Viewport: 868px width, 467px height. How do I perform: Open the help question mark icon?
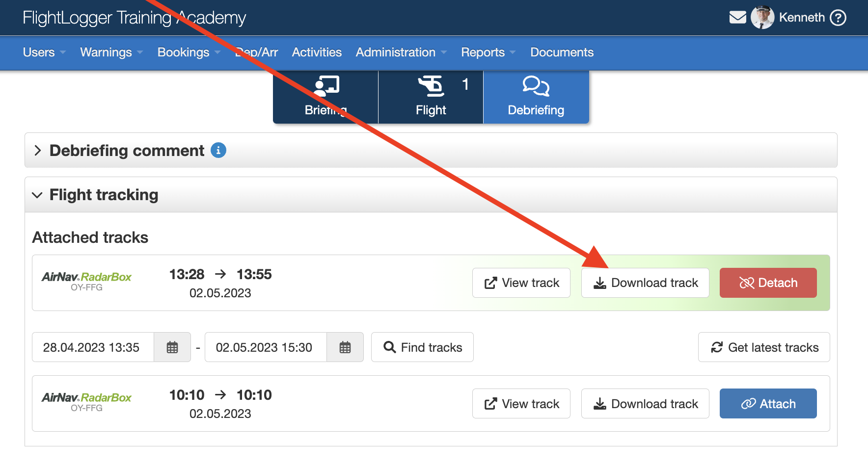point(838,18)
